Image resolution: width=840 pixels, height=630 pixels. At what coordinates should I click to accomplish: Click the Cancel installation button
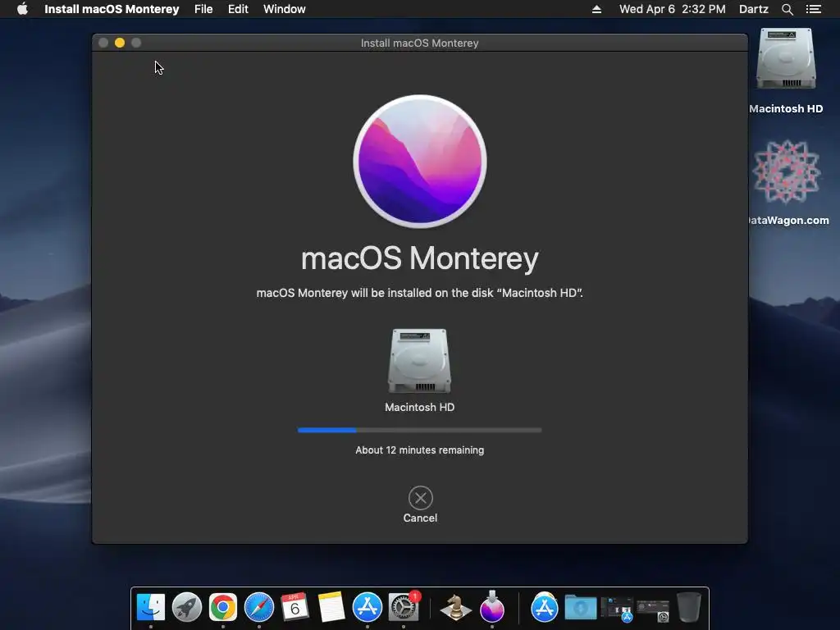(x=421, y=498)
